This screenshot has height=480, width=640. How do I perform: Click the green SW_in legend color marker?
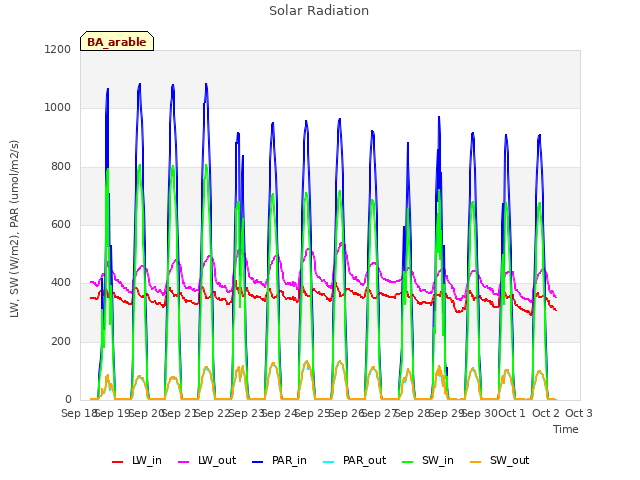point(408,462)
